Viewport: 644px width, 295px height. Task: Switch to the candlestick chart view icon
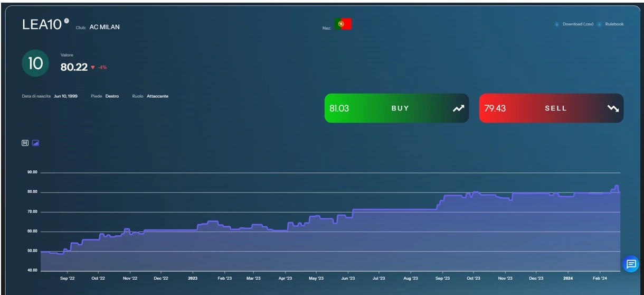(x=25, y=143)
